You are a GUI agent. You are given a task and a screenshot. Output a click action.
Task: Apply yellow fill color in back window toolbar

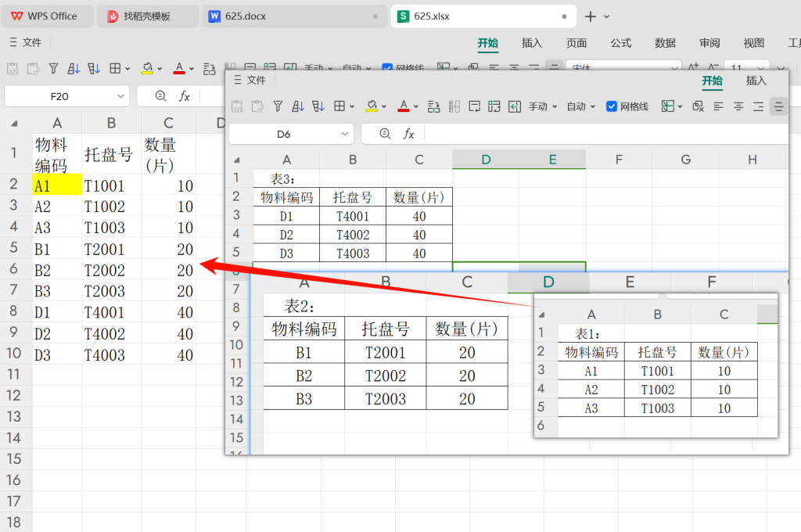148,69
